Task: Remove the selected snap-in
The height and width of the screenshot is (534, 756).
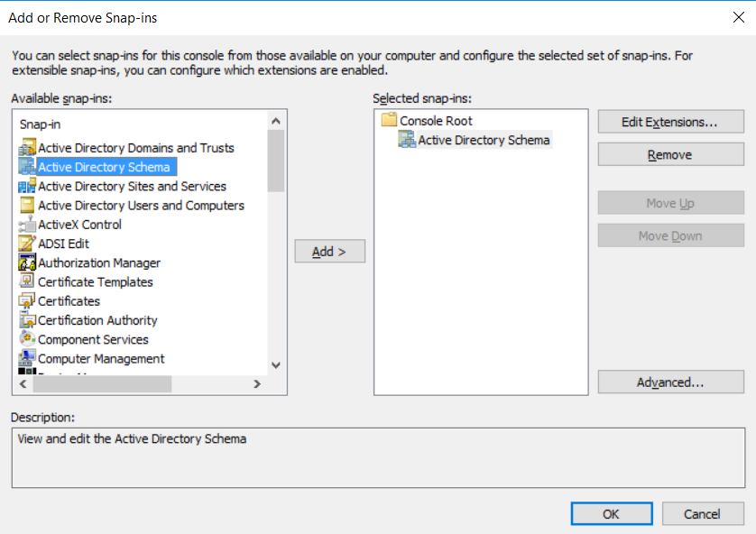Action: [x=670, y=153]
